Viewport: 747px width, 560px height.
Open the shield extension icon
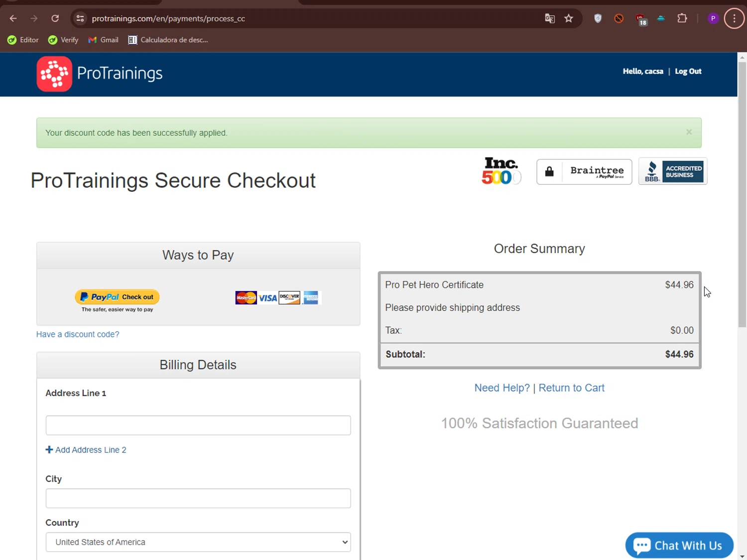click(598, 18)
